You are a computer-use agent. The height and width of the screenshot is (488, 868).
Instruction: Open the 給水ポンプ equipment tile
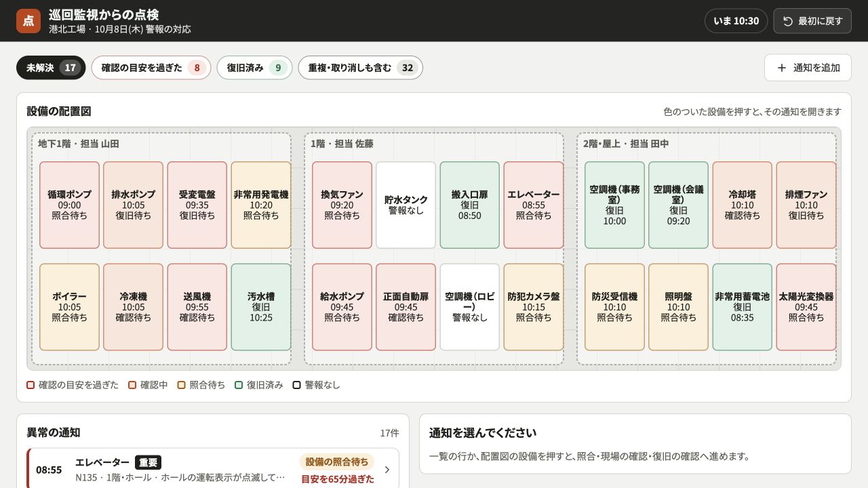coord(342,307)
